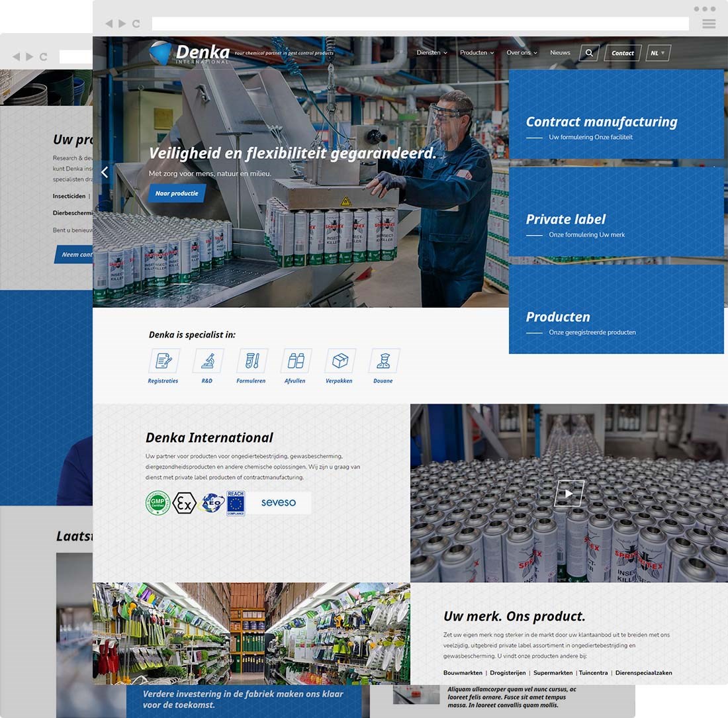Click the Contact button in the navbar
The image size is (728, 718).
click(622, 53)
